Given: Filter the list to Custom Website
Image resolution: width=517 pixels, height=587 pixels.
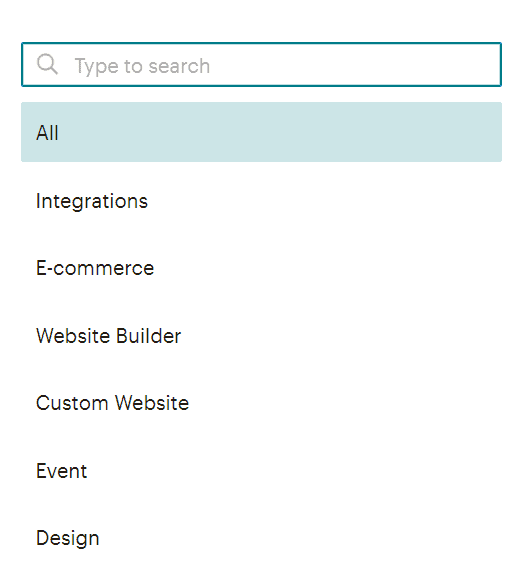Looking at the screenshot, I should pyautogui.click(x=261, y=403).
